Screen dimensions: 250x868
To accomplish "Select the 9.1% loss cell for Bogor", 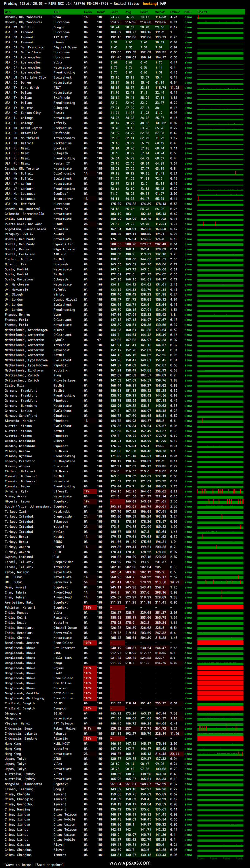I will 89,728.
